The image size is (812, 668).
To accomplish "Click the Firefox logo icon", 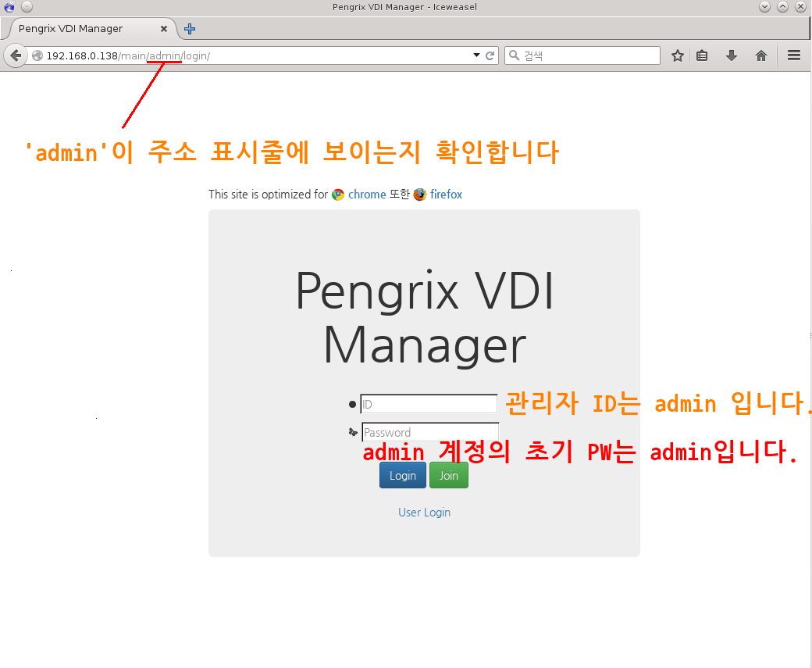I will pyautogui.click(x=420, y=195).
